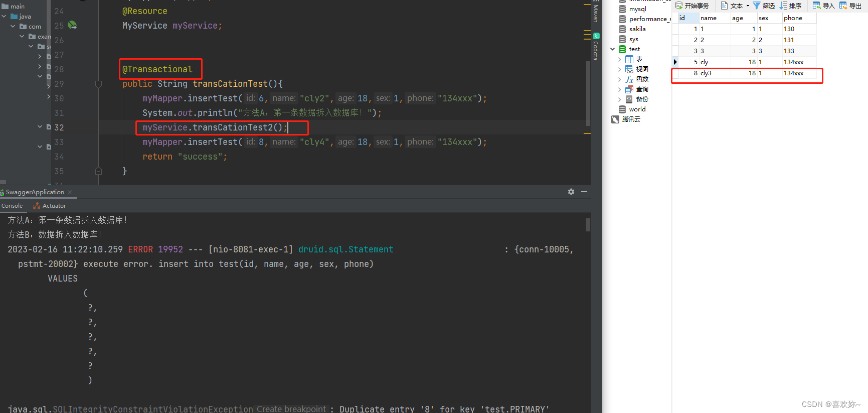This screenshot has width=868, height=413.
Task: Select the main folder in project tree
Action: click(x=14, y=7)
